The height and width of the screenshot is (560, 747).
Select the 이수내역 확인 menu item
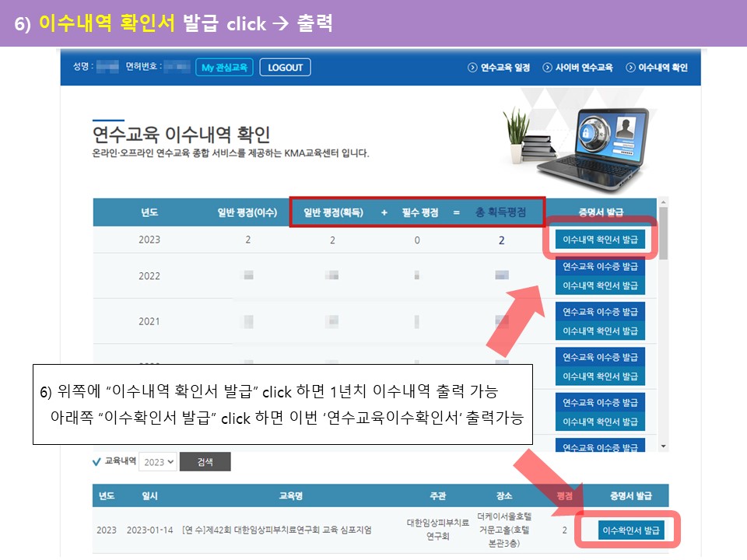(663, 68)
